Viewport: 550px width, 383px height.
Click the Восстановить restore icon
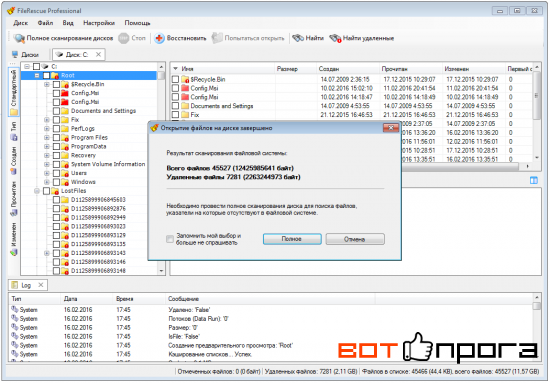(159, 38)
